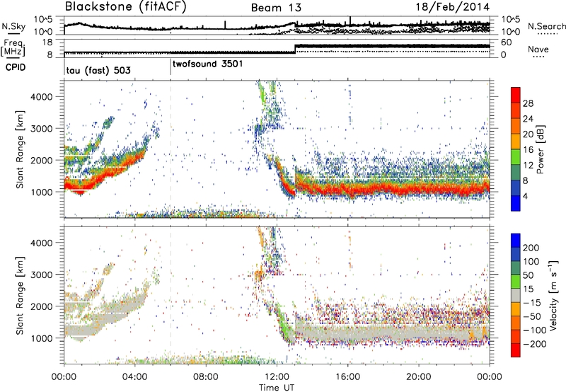Click the '12:00' time axis label
The image size is (566, 392).
point(277,377)
